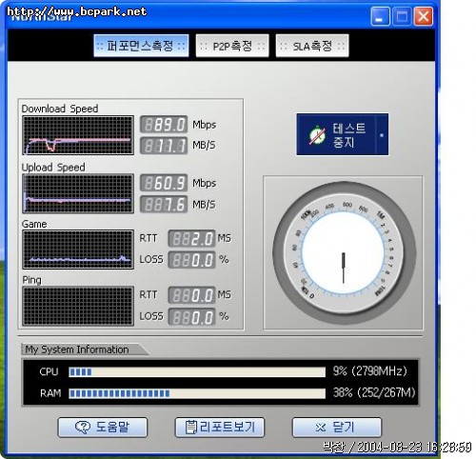The image size is (476, 459).
Task: Click the stopwatch icon on test stop button
Action: click(x=317, y=135)
